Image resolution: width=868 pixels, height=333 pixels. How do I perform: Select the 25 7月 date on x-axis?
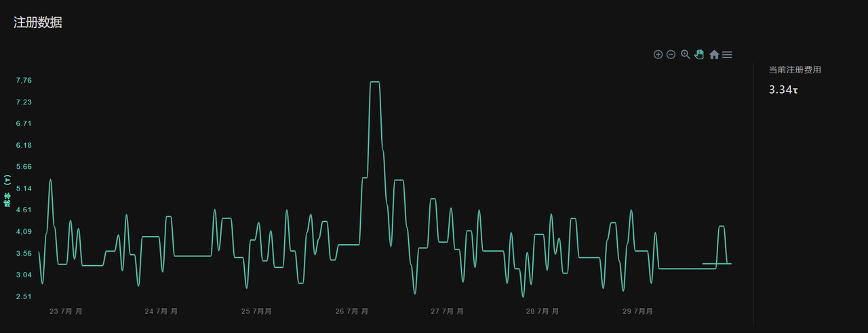click(x=256, y=311)
